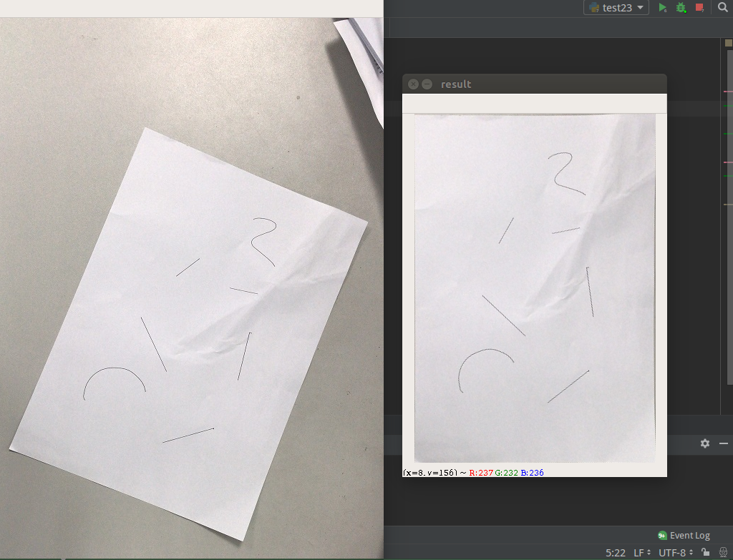Close the result viewer window

413,84
